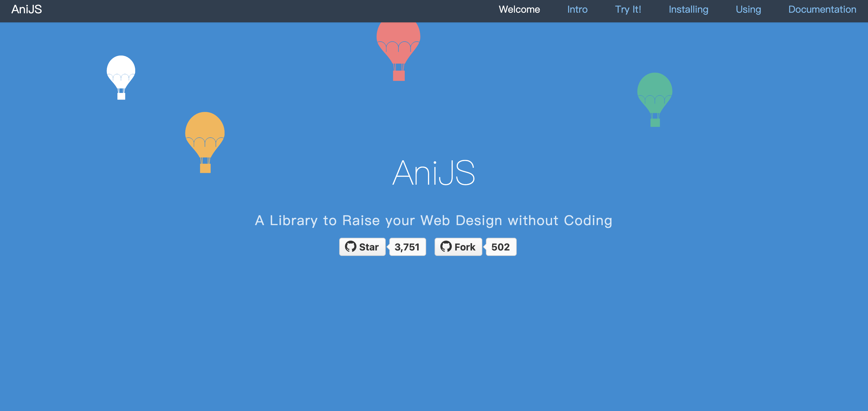This screenshot has width=868, height=411.
Task: Click the yellow hot air balloon
Action: (x=205, y=133)
